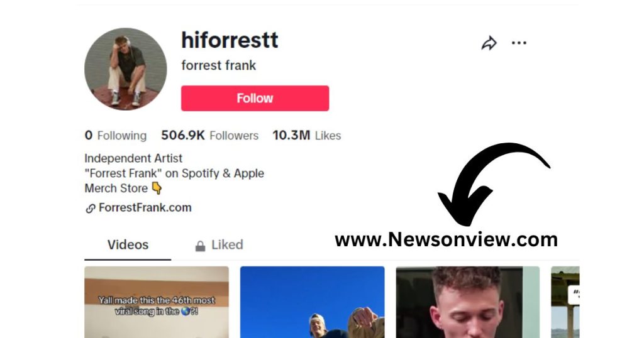The height and width of the screenshot is (338, 644).
Task: Open the '46th most viral song' video
Action: 157,302
